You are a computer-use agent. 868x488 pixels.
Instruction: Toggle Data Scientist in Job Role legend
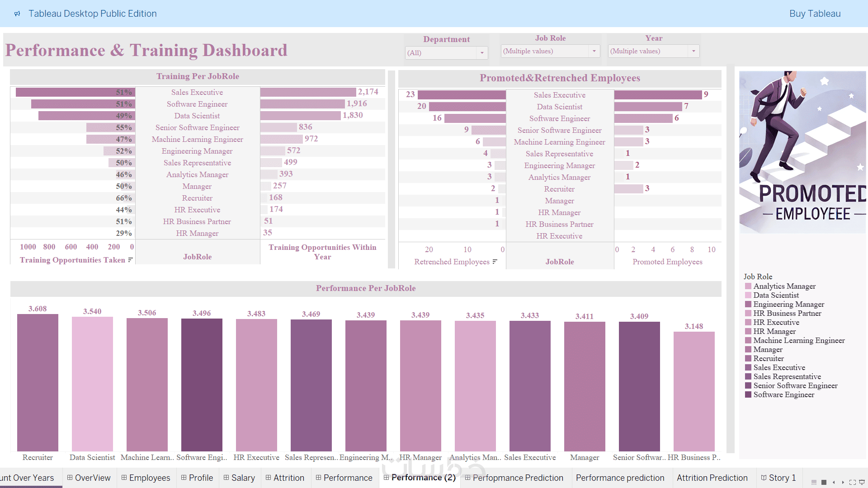[776, 295]
